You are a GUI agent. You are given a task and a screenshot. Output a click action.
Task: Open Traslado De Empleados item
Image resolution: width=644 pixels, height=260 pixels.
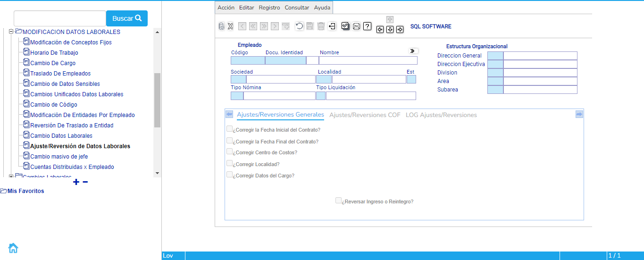pos(60,74)
